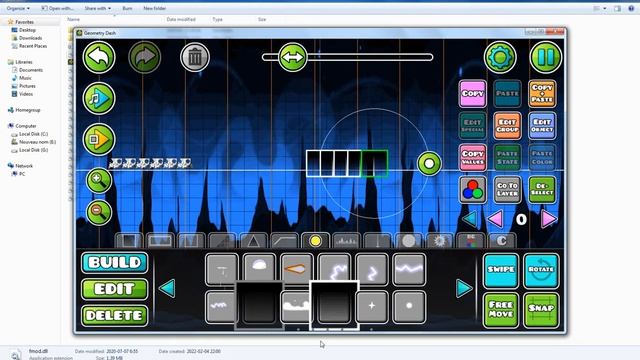Image resolution: width=640 pixels, height=360 pixels.
Task: Toggle the Rotate option
Action: 541,270
